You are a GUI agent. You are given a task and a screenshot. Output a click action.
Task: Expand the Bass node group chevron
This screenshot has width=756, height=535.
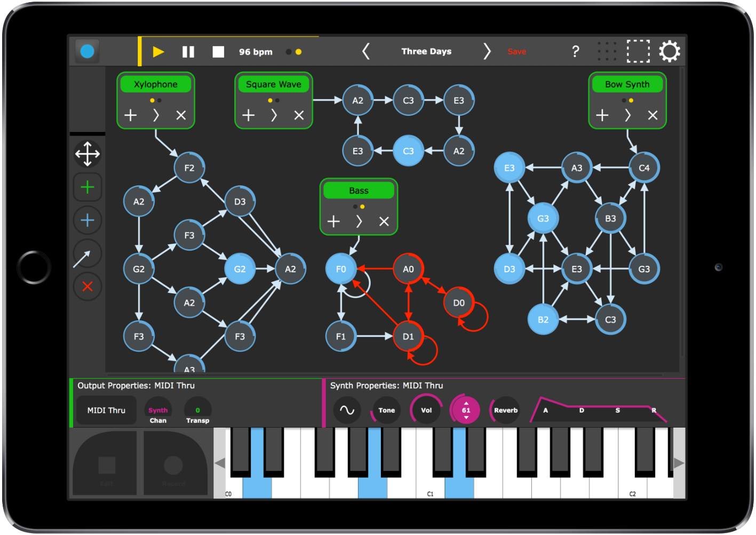[359, 221]
